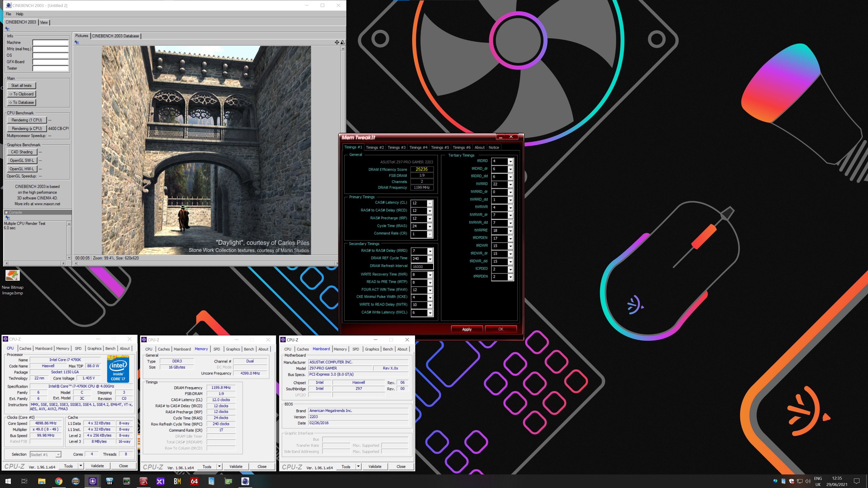Screen dimensions: 868x488
Task: Click the move/pan icon in the CINEBENCH picture viewer
Action: pyautogui.click(x=337, y=42)
